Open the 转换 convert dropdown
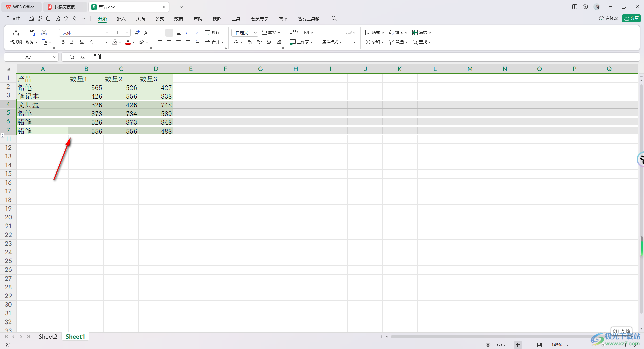 (271, 33)
